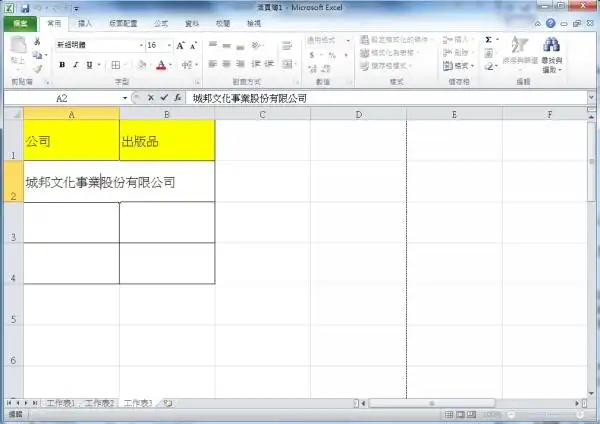The width and height of the screenshot is (600, 424).
Task: Open the underline style dropdown arrow
Action: (x=99, y=65)
